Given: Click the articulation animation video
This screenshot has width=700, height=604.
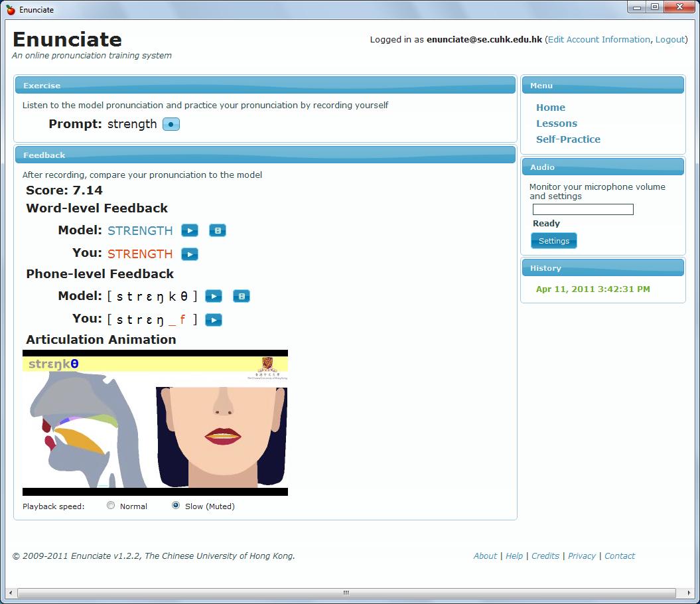Looking at the screenshot, I should (155, 423).
